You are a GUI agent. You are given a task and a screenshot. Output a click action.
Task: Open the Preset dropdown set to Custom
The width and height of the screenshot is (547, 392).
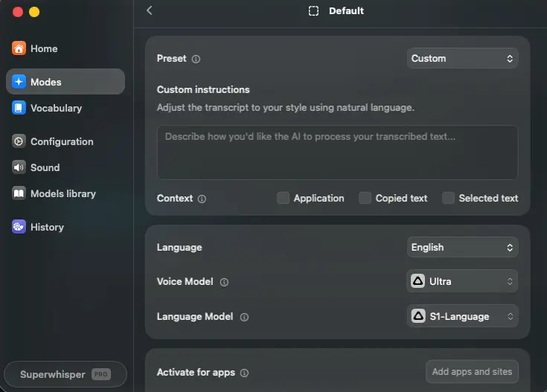[x=463, y=58]
